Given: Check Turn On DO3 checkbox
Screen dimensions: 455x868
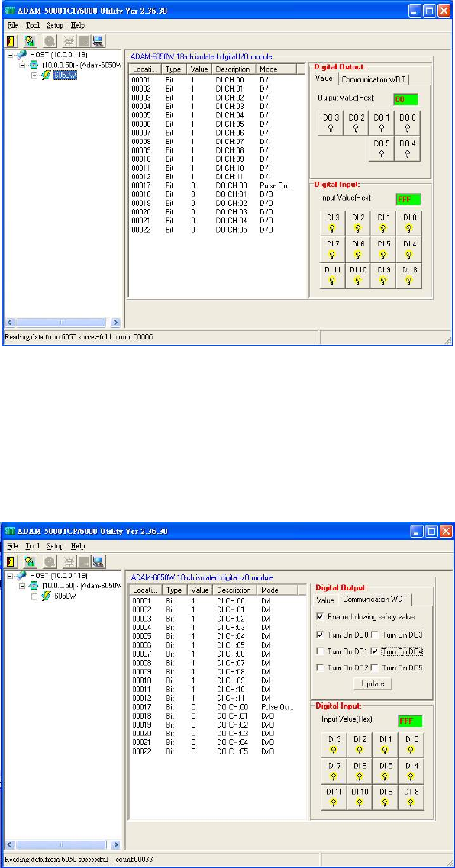Looking at the screenshot, I should click(374, 635).
